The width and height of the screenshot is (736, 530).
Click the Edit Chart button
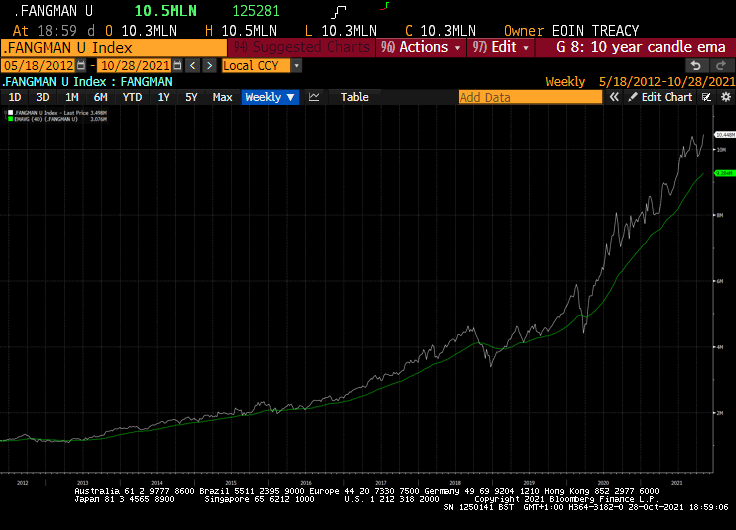click(660, 97)
